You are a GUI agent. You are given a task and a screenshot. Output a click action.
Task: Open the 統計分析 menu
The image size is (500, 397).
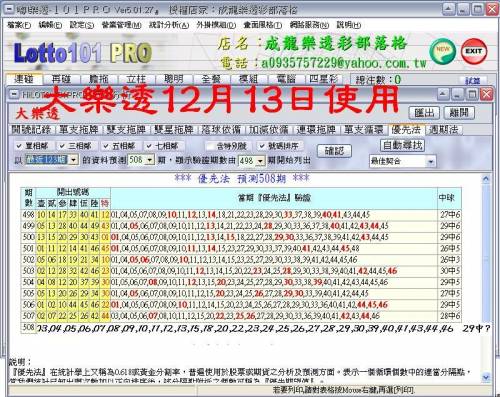169,25
